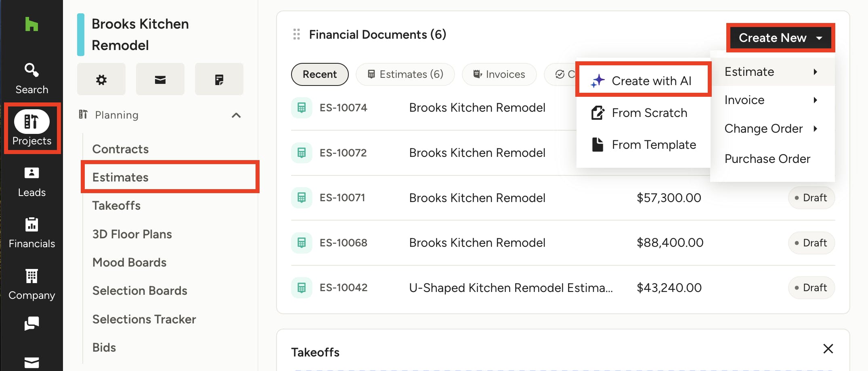
Task: Open Search from left sidebar
Action: pyautogui.click(x=31, y=78)
